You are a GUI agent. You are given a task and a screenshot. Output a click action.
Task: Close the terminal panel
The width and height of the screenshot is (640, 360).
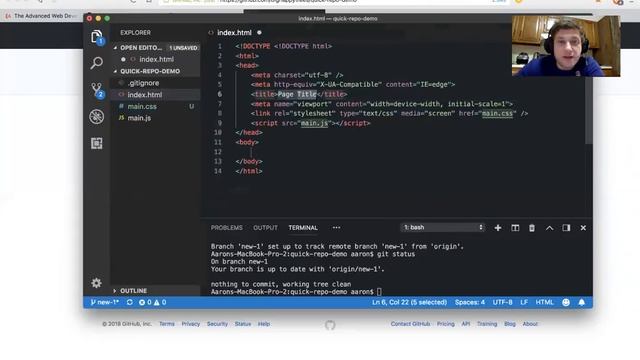click(x=583, y=228)
